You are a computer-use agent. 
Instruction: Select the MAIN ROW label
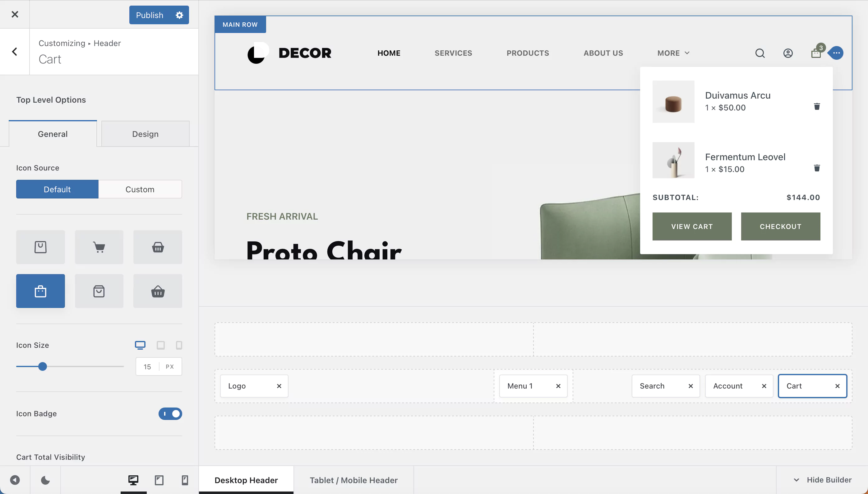coord(240,25)
